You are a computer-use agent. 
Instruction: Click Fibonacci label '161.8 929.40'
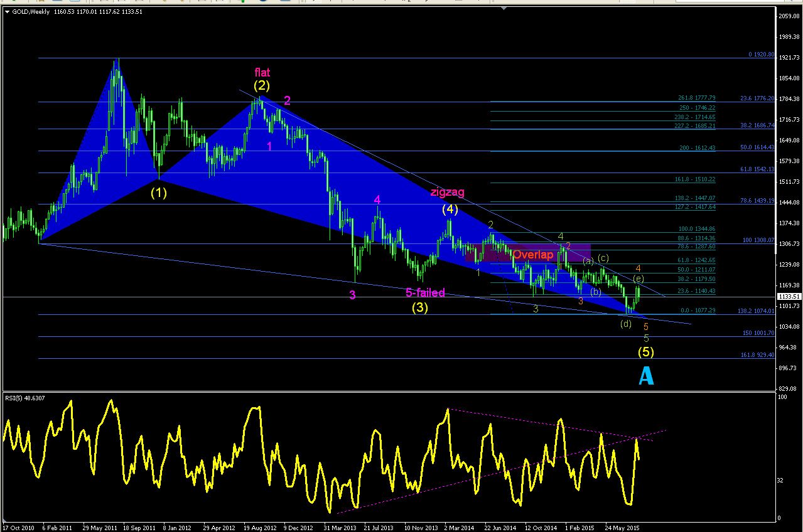click(x=758, y=354)
